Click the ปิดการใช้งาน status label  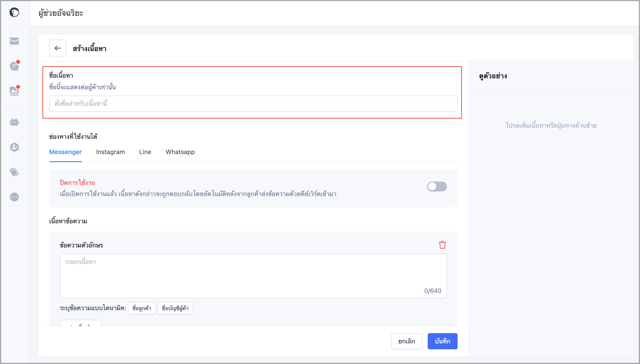pyautogui.click(x=77, y=183)
